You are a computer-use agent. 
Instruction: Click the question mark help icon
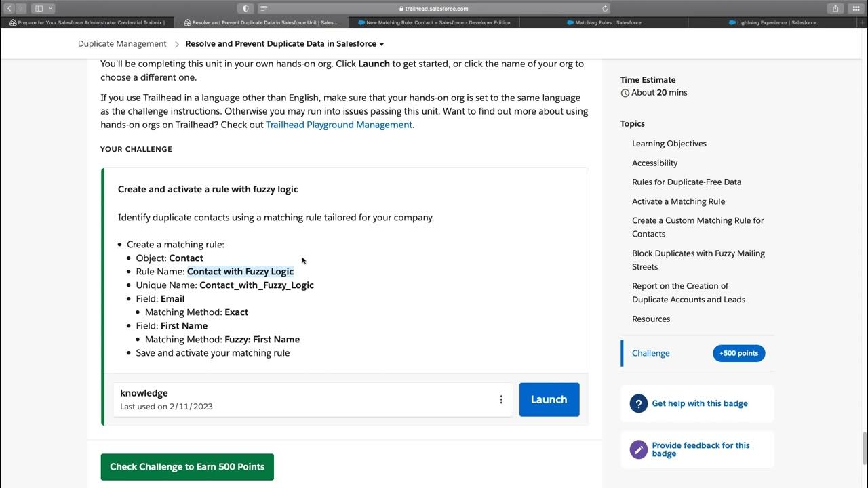coord(639,403)
